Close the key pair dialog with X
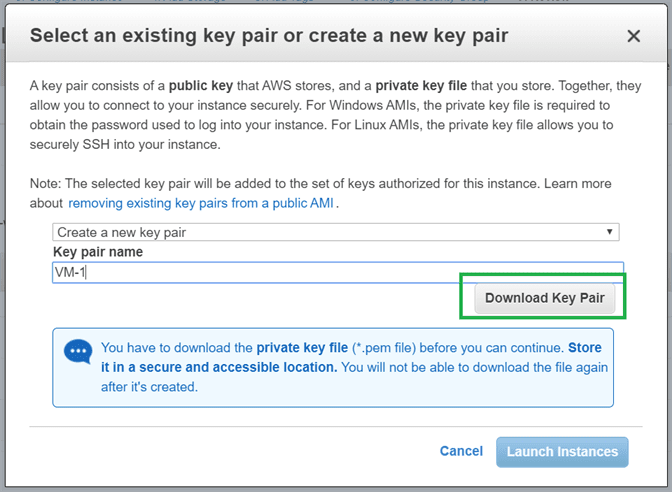 click(633, 36)
